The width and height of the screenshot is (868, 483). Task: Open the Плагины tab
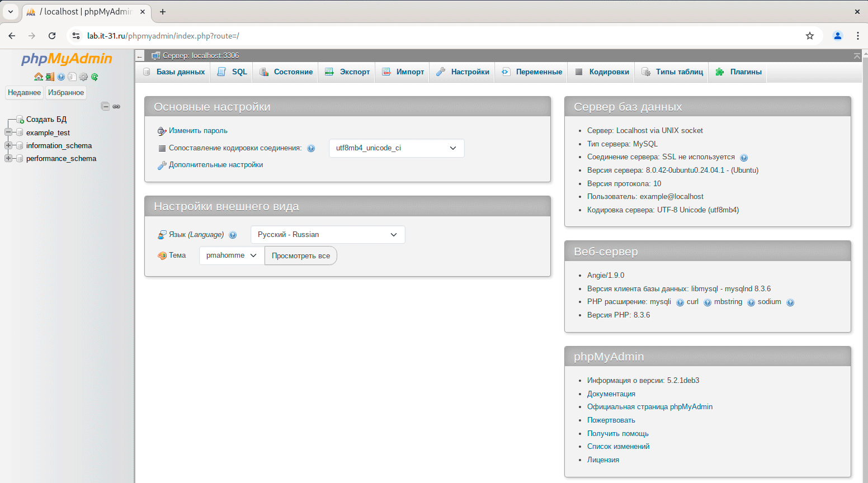738,72
